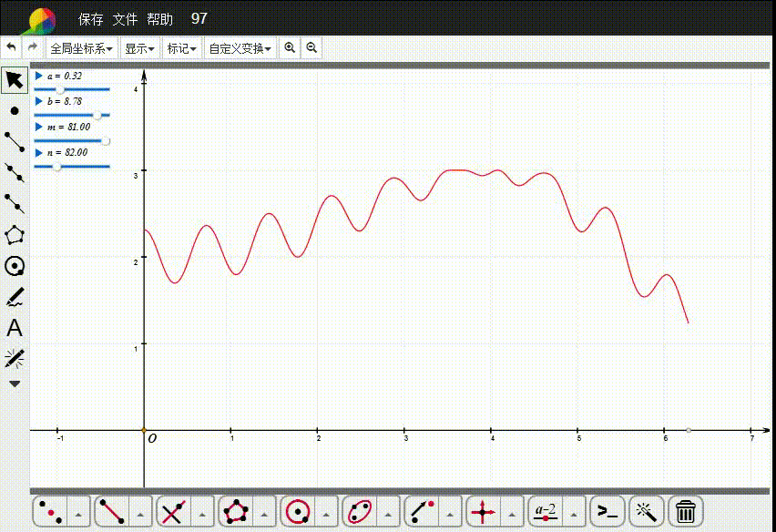Zoom in with magnifier plus icon
776x532 pixels.
pos(290,48)
